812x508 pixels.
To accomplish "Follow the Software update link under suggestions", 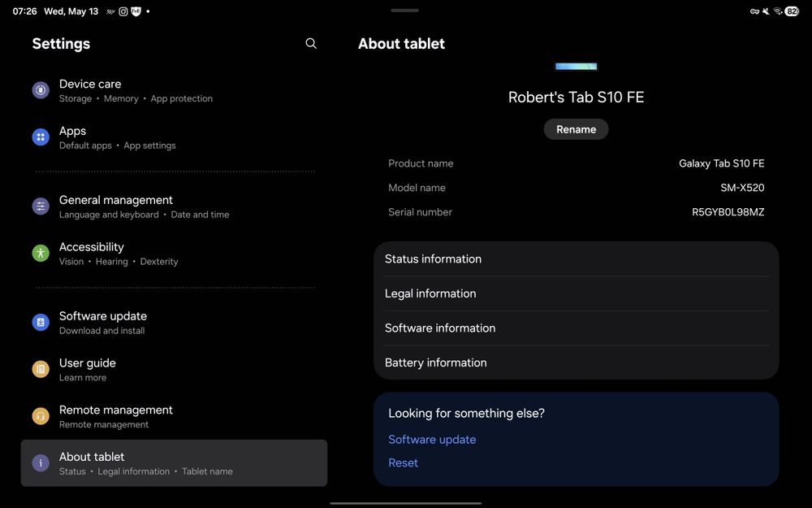I will [x=432, y=440].
